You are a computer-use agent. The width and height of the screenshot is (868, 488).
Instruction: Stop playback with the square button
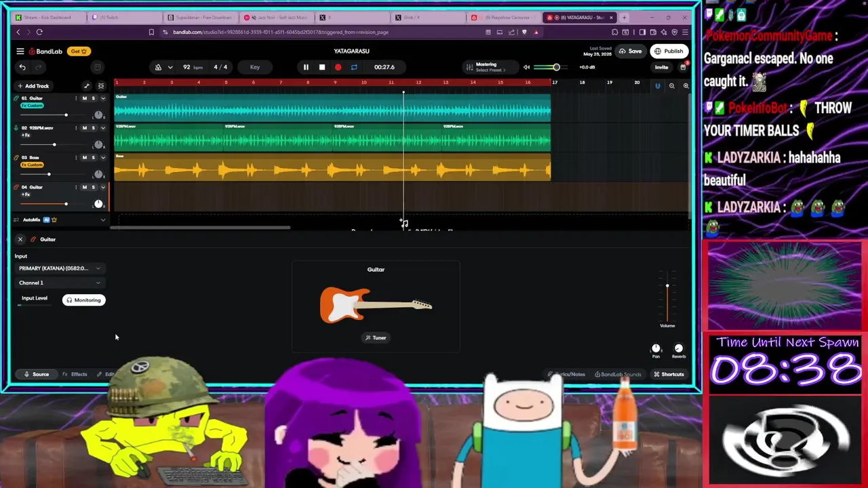(322, 67)
